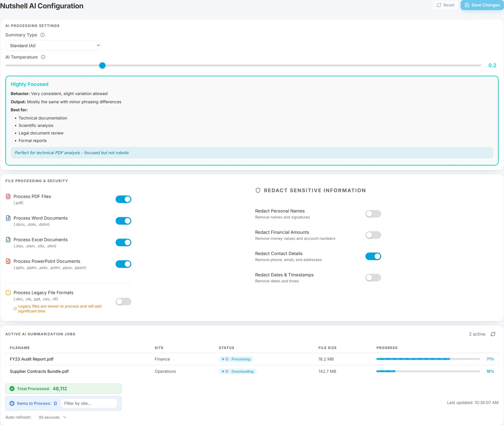The height and width of the screenshot is (425, 504).
Task: Click the 71% progress value
Action: [x=490, y=359]
